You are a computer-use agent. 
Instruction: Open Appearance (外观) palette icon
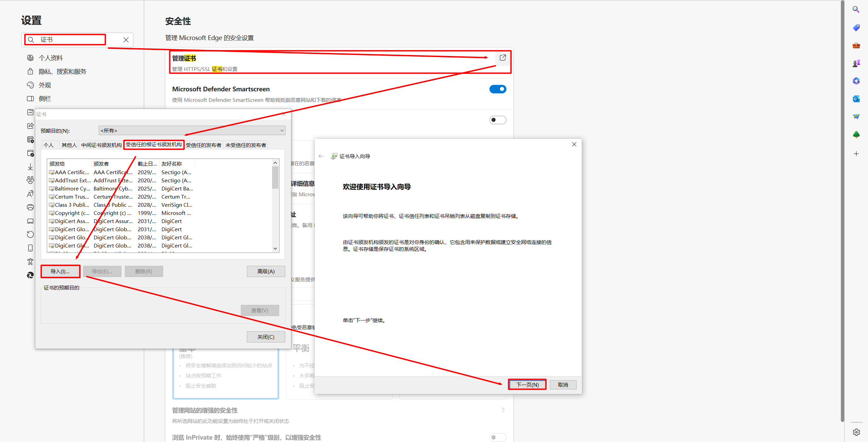[30, 85]
